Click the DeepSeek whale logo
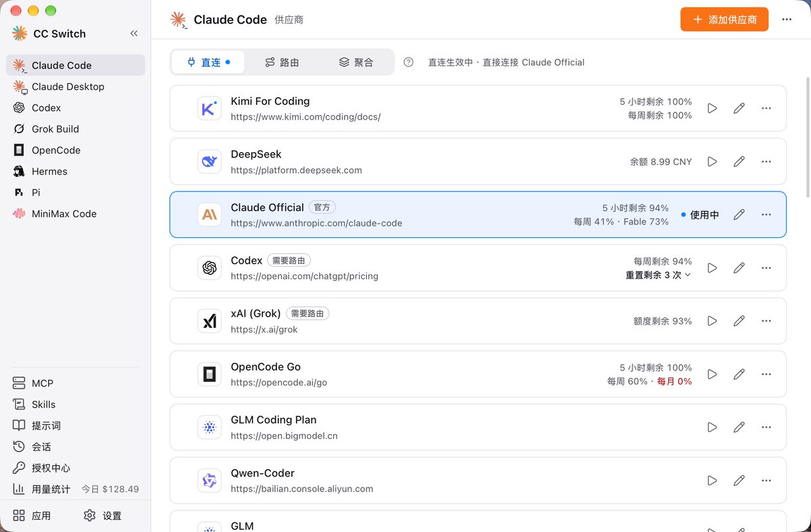This screenshot has height=532, width=811. click(210, 162)
